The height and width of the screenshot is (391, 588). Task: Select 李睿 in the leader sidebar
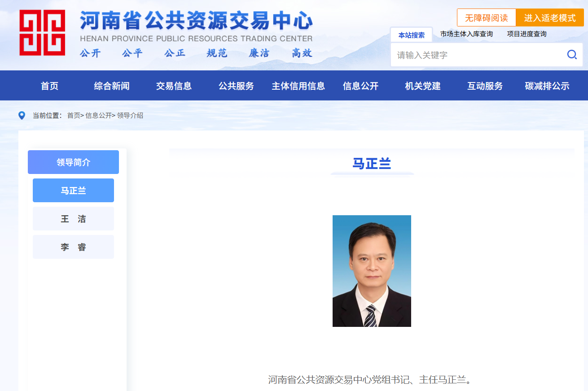tap(73, 247)
